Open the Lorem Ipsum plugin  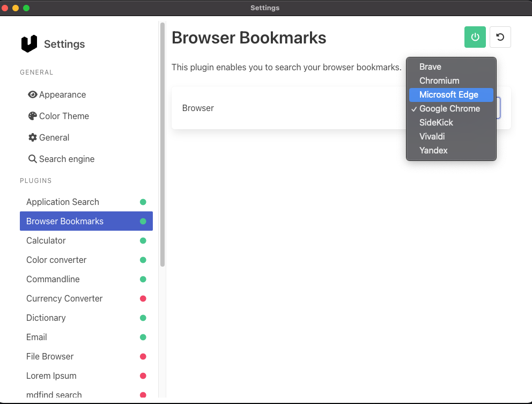(86, 376)
